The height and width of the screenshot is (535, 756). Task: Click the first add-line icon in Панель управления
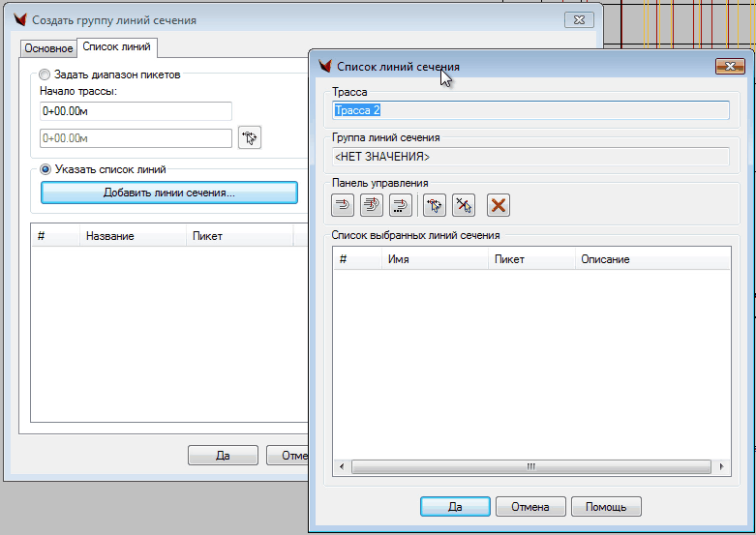[343, 205]
